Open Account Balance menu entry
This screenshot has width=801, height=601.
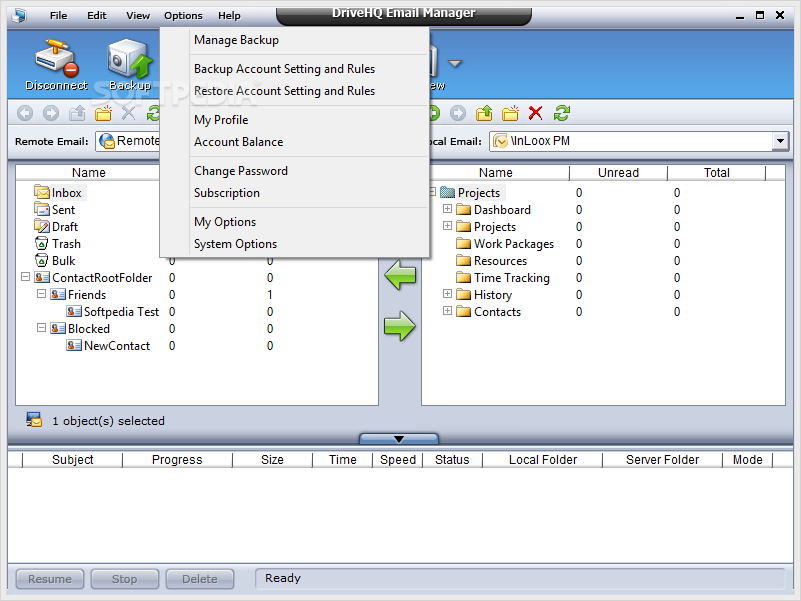coord(309,142)
